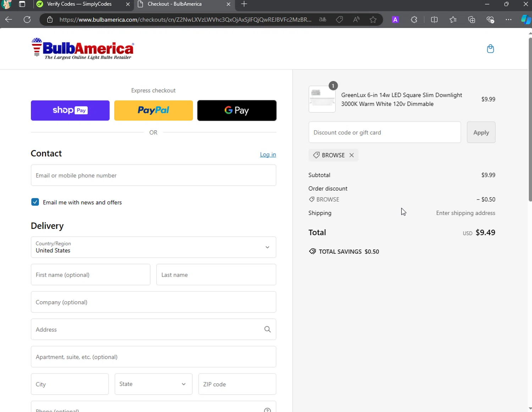Open the purple A extension icon
532x412 pixels.
[x=395, y=20]
